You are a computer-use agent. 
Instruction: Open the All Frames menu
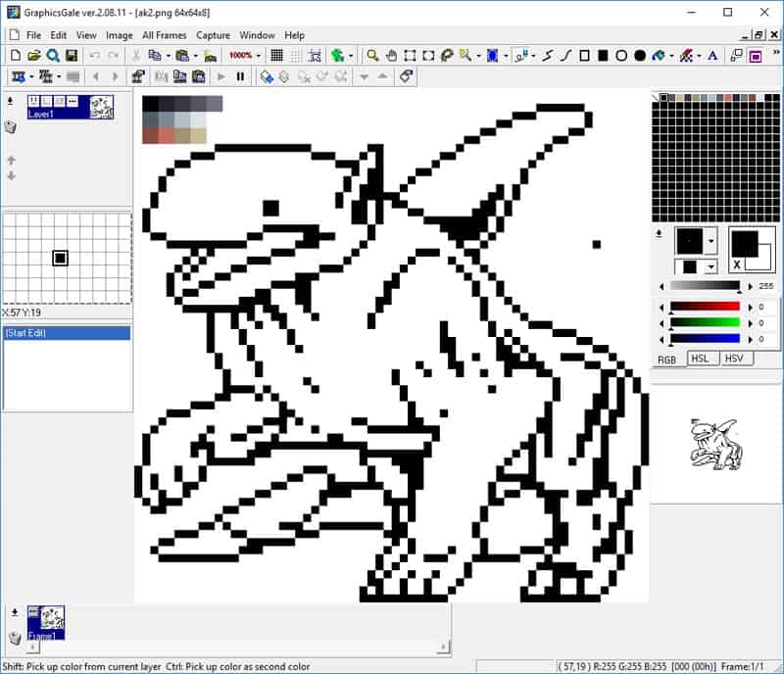click(164, 35)
